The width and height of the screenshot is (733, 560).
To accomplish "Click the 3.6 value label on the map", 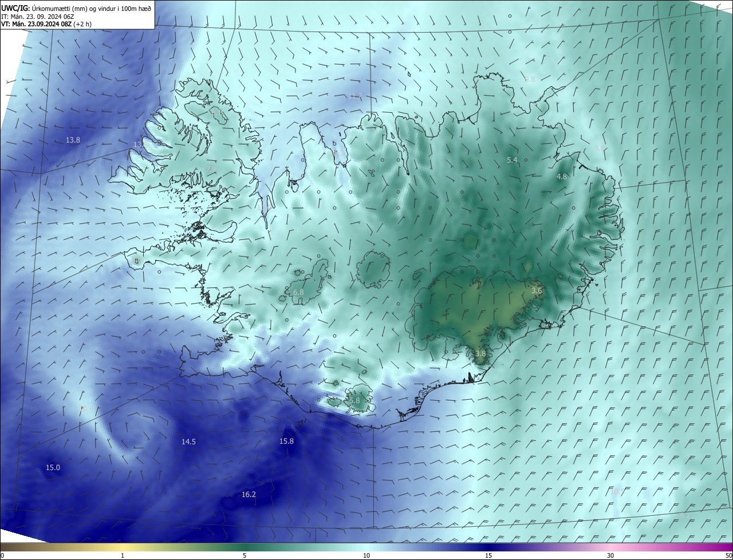I will 537,291.
